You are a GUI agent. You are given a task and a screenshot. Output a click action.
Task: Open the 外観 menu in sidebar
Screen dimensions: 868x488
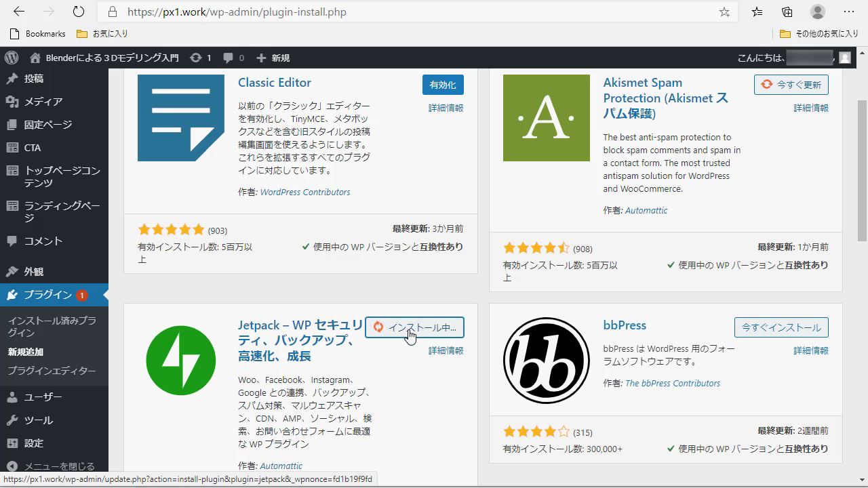click(33, 271)
